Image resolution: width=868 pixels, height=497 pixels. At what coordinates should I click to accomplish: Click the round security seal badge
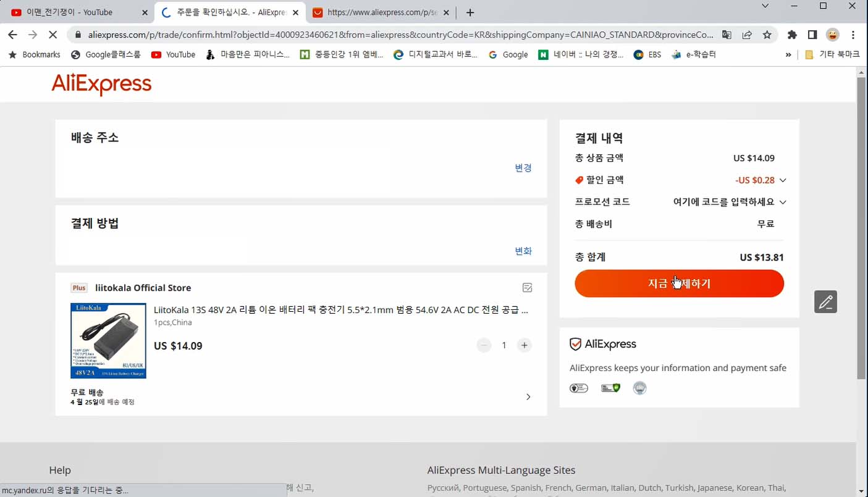click(x=640, y=388)
